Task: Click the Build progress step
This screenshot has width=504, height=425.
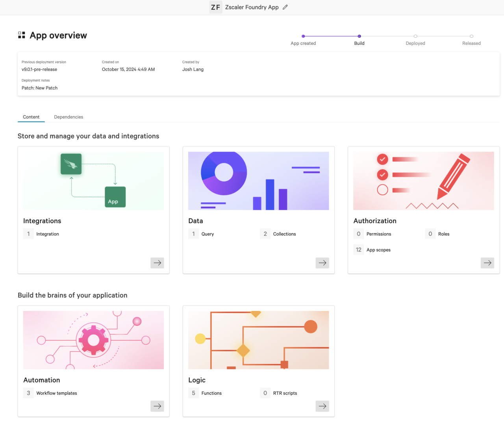Action: pos(359,40)
